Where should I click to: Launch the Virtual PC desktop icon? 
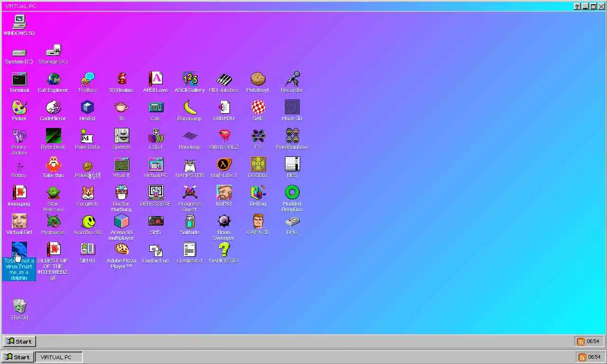pos(156,164)
